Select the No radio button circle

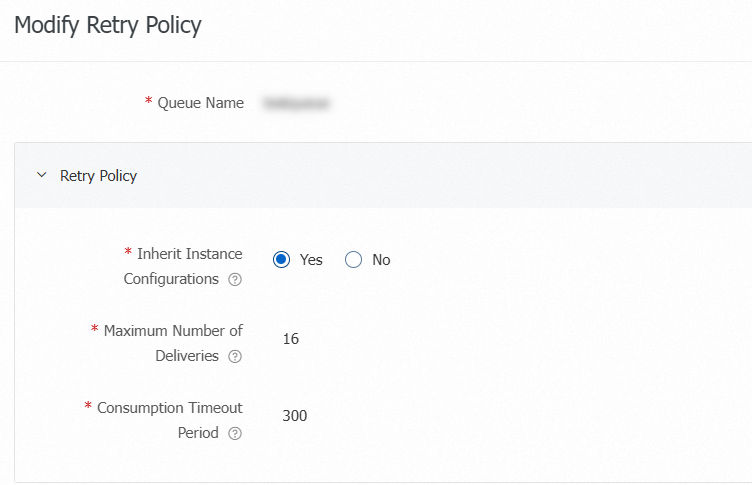[353, 260]
